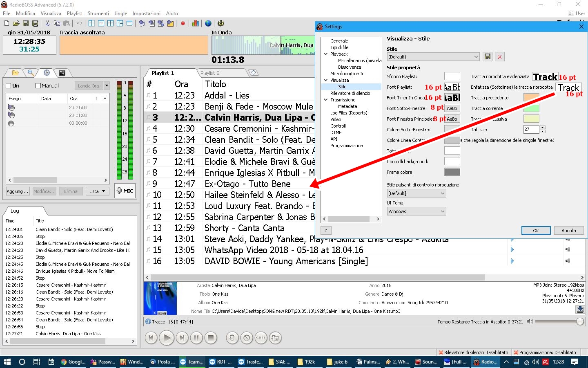Click the add track toolbar icon

coord(142,23)
